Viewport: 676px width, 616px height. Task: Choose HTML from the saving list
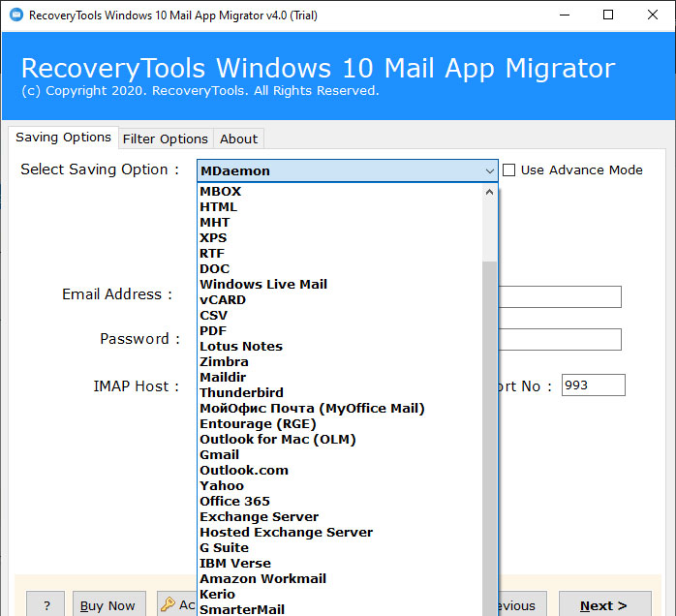click(x=340, y=207)
